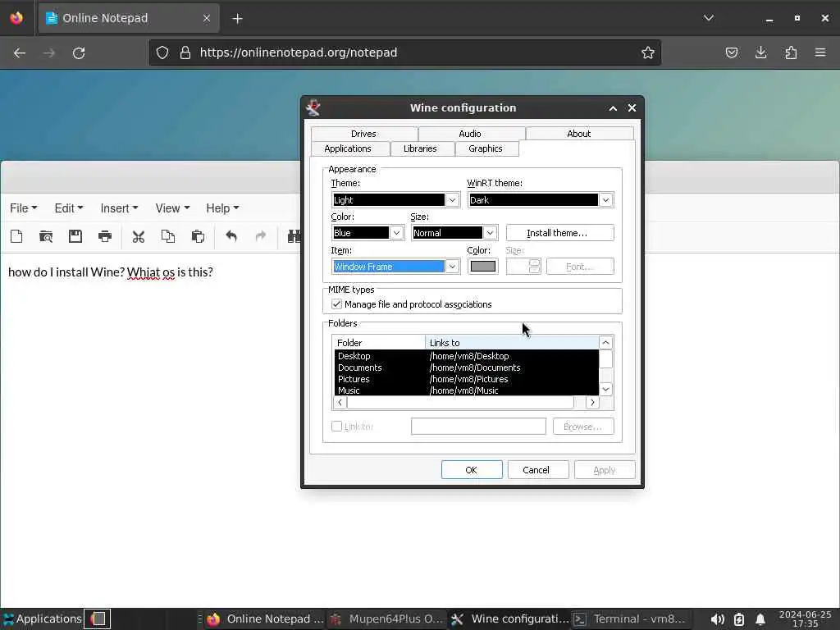Switch to the About tab

tap(579, 134)
